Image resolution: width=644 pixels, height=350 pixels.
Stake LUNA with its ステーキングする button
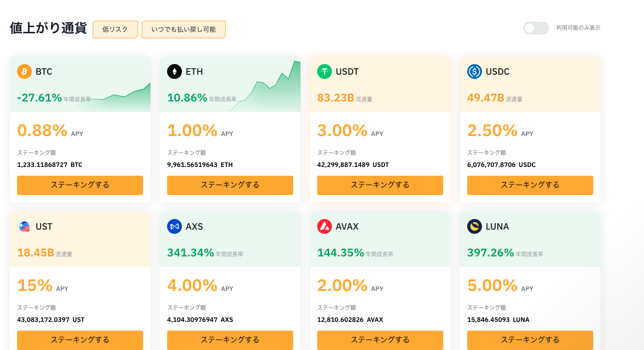click(x=530, y=340)
